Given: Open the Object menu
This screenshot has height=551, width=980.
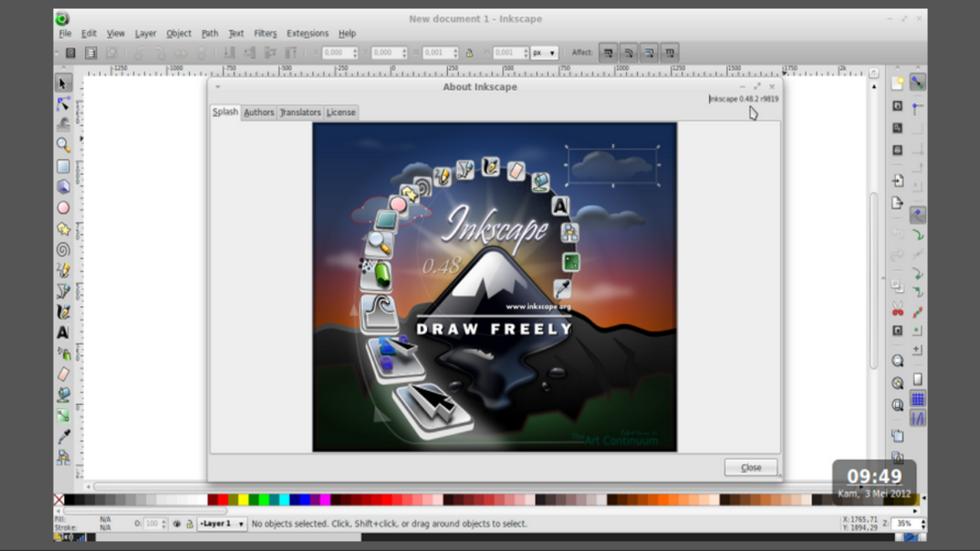Looking at the screenshot, I should pos(179,34).
